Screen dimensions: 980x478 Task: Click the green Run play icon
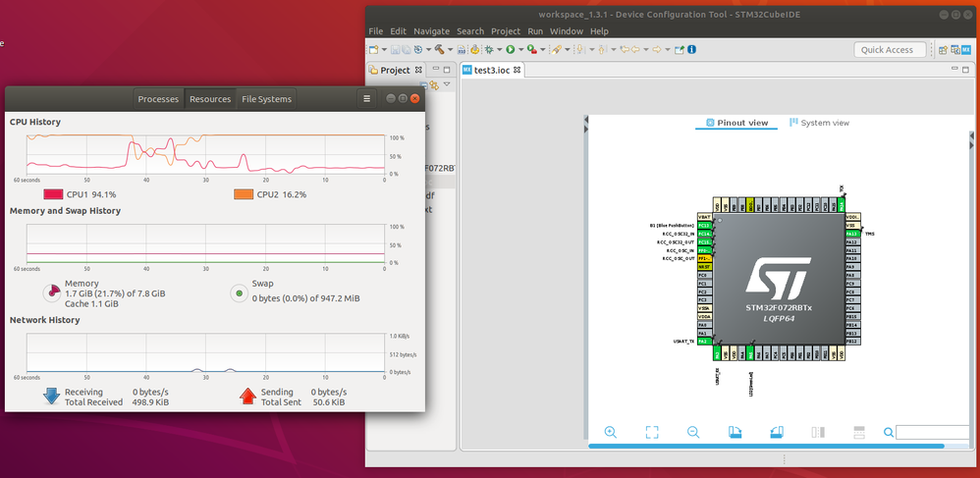[510, 49]
